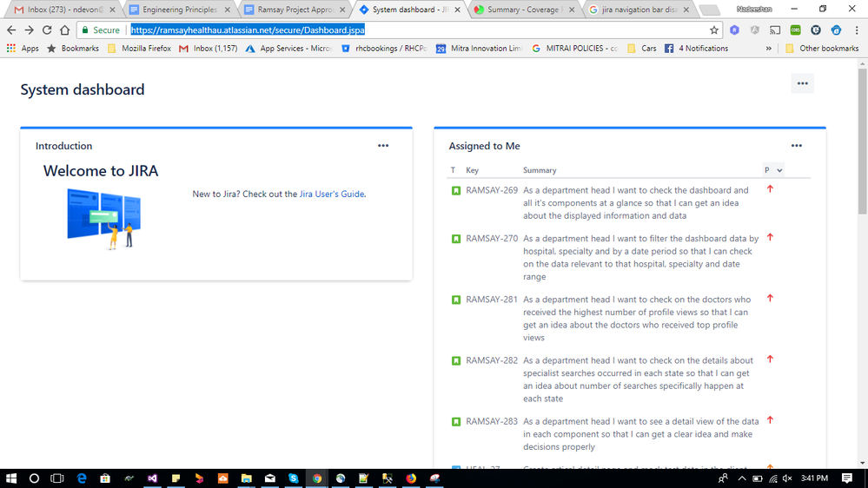The width and height of the screenshot is (868, 488).
Task: Click the priority arrow of RAMSAY-269
Action: click(x=770, y=189)
